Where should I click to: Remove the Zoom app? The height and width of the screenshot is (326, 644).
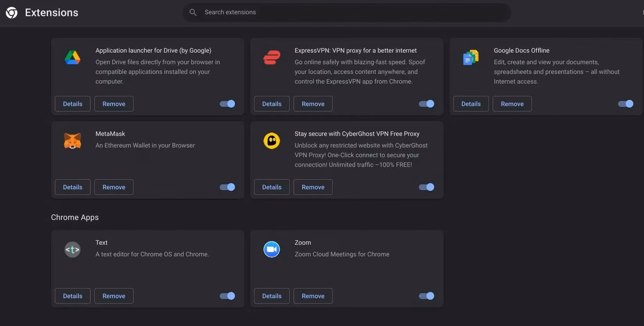[313, 296]
